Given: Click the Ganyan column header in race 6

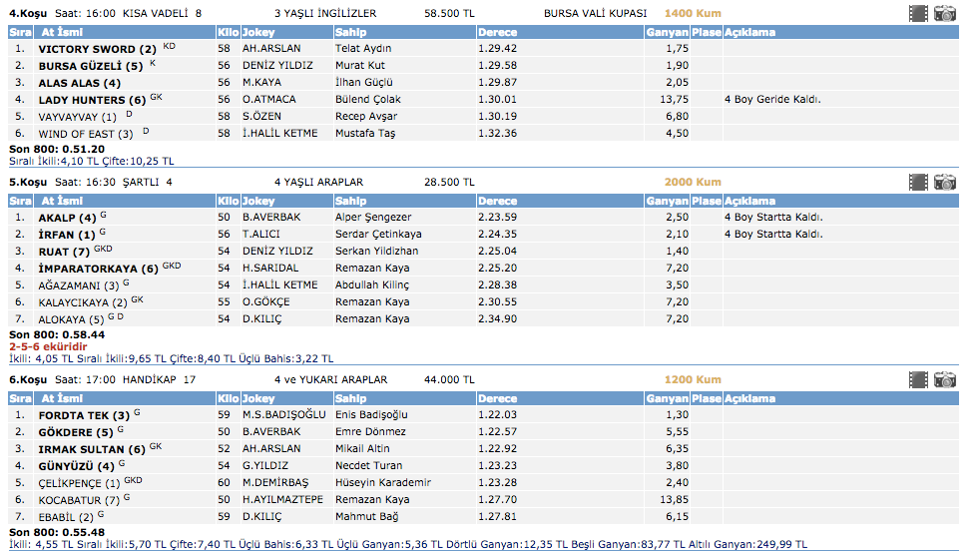Looking at the screenshot, I should pos(667,398).
